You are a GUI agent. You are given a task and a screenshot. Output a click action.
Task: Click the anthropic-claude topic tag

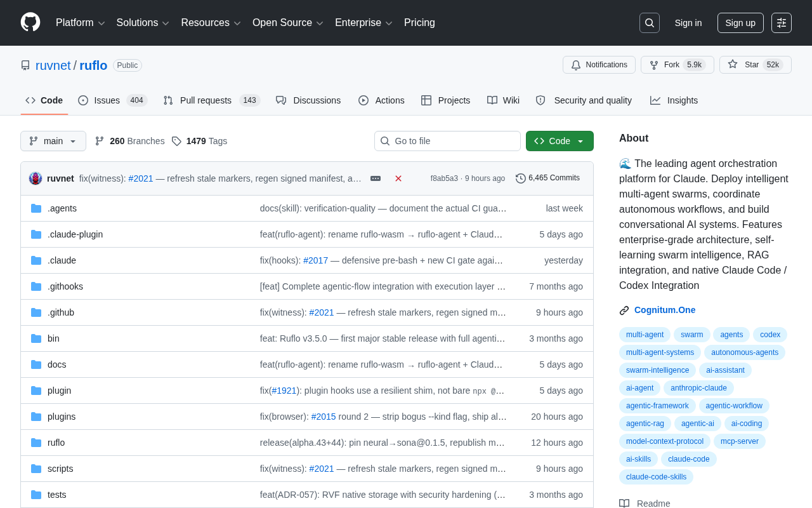point(698,388)
